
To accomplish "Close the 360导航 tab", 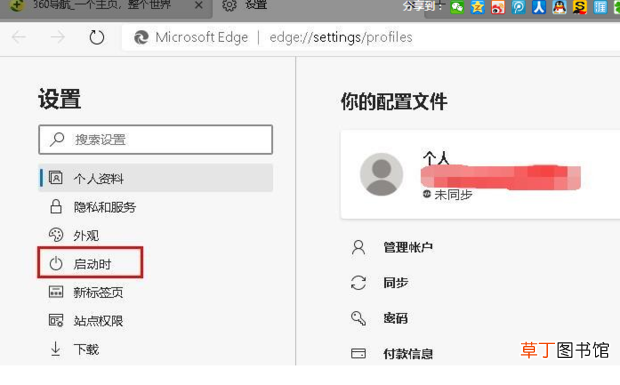I will point(199,6).
